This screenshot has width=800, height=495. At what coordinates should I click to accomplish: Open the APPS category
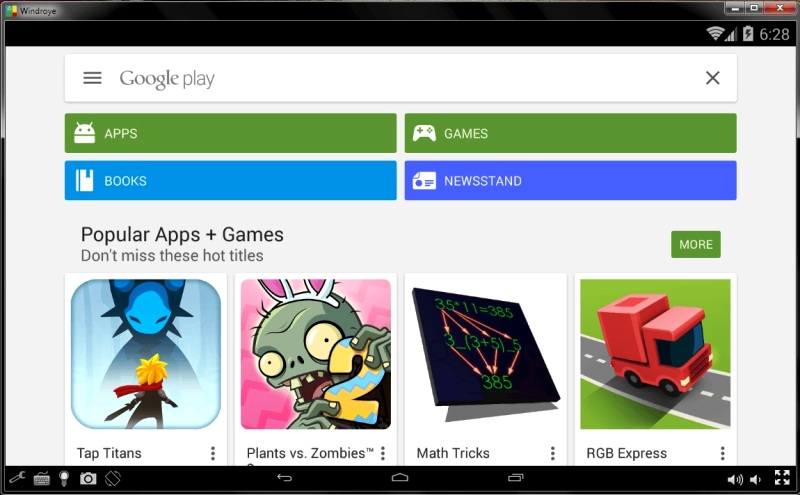[x=231, y=133]
